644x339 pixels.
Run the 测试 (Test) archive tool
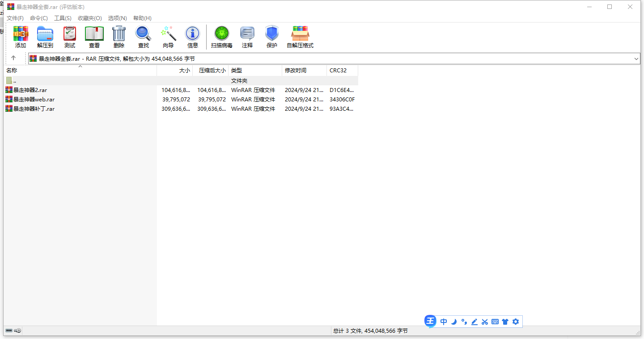click(69, 37)
